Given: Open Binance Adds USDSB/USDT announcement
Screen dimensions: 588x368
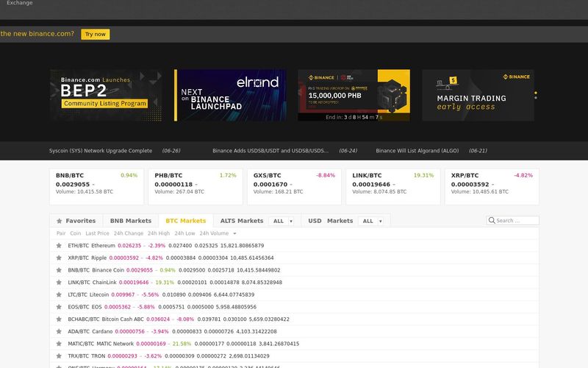Looking at the screenshot, I should tap(270, 151).
